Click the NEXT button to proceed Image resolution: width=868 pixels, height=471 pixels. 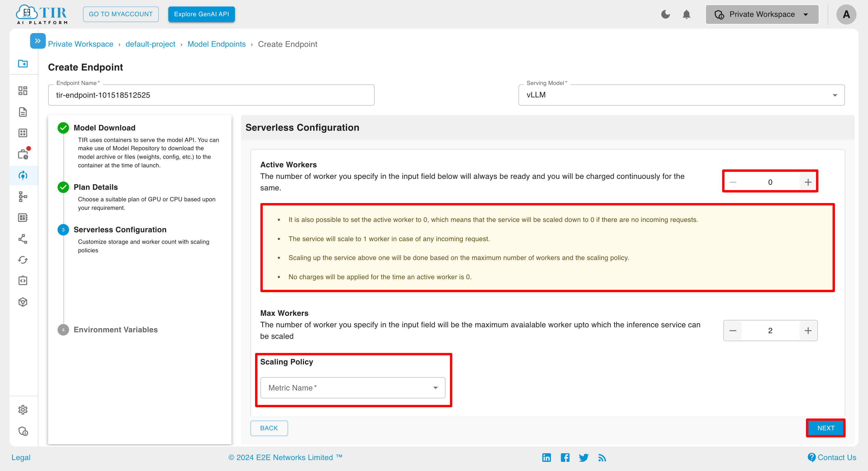pos(826,428)
